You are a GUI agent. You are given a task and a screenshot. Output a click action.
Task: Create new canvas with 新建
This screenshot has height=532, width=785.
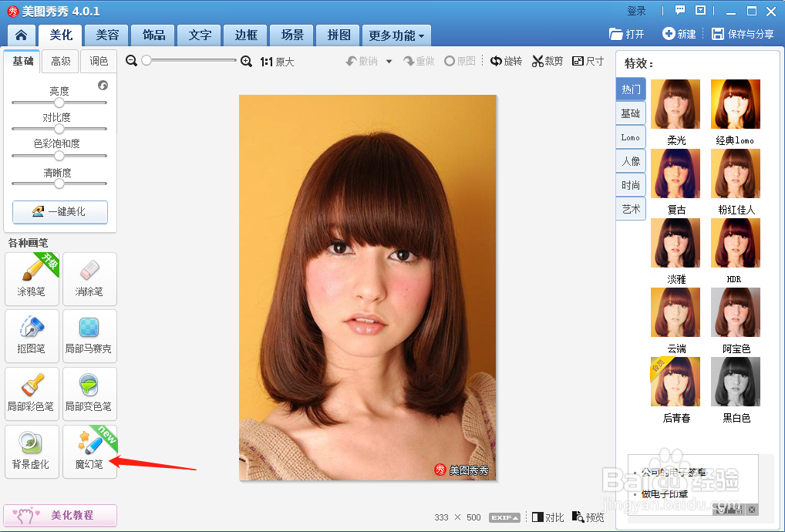[x=679, y=34]
